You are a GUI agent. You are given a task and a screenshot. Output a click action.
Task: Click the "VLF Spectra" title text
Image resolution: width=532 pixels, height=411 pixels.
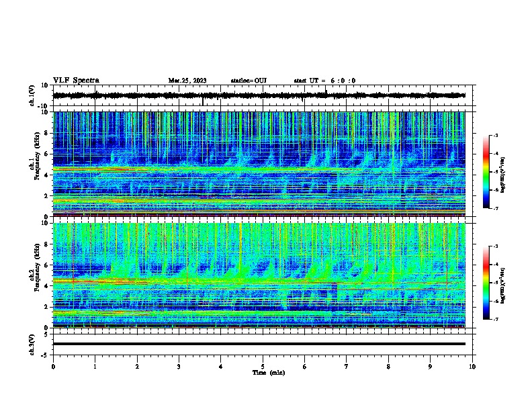pyautogui.click(x=76, y=81)
